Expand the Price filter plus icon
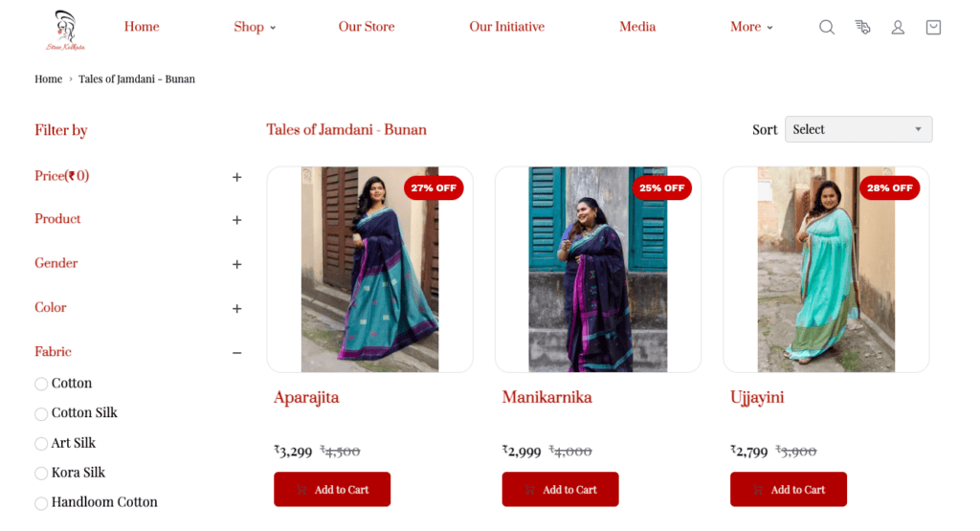 click(237, 177)
